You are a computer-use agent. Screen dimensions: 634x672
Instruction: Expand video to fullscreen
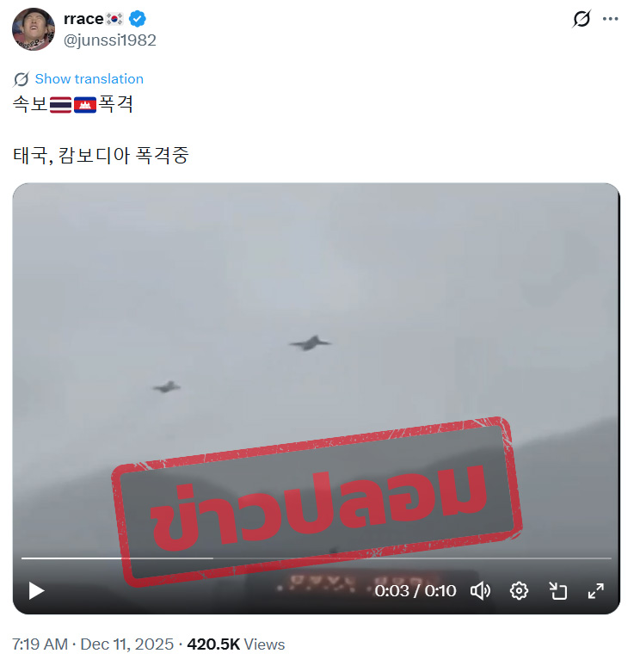[596, 591]
